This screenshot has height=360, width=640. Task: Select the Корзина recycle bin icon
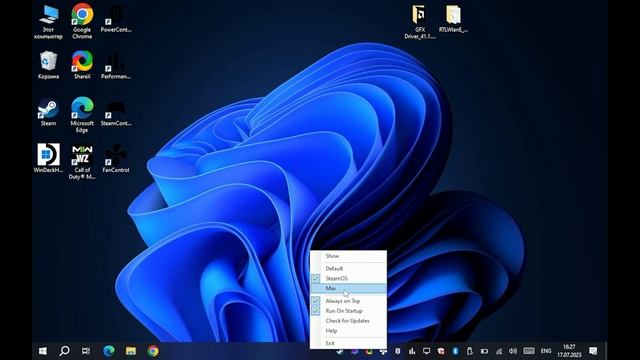(x=49, y=65)
